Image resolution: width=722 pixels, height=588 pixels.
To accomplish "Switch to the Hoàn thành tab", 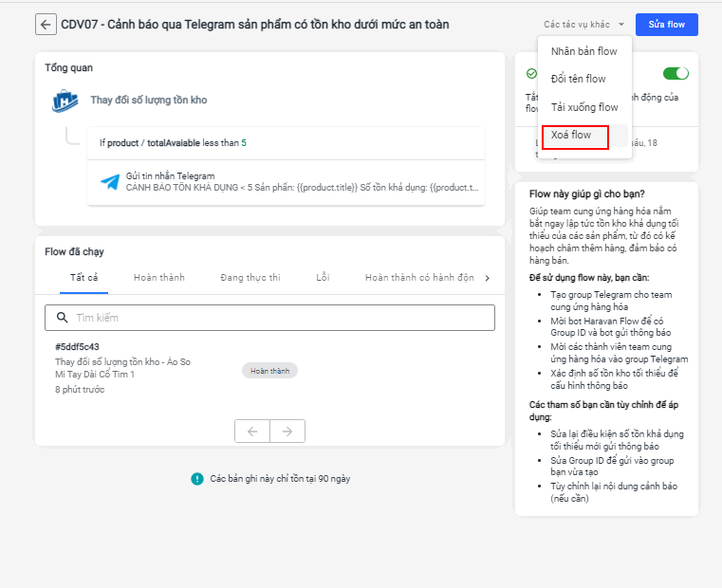I will point(159,278).
